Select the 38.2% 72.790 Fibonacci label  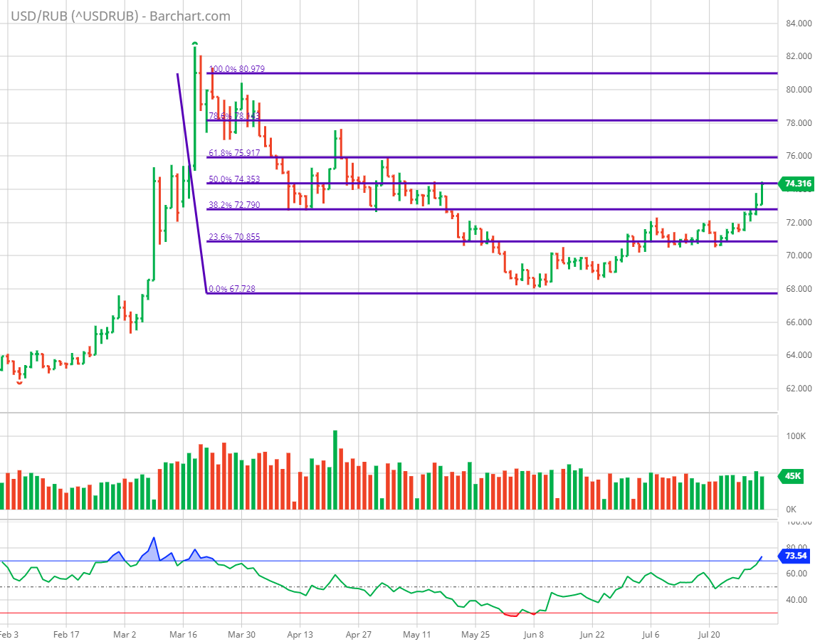coord(234,205)
